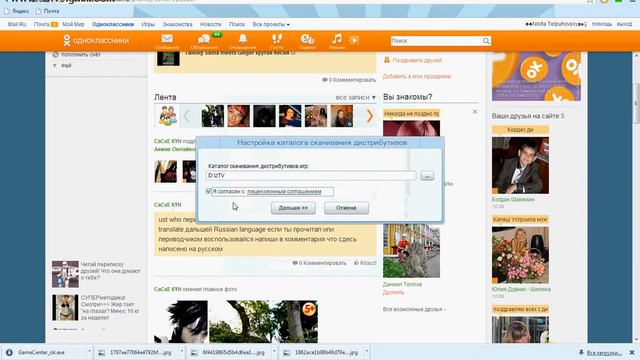The width and height of the screenshot is (640, 360).
Task: Open the Messages envelope icon in the orange toolbar
Action: point(167,39)
